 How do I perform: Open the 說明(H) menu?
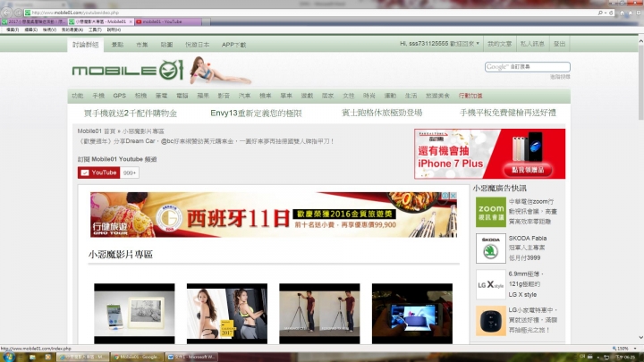(x=114, y=30)
